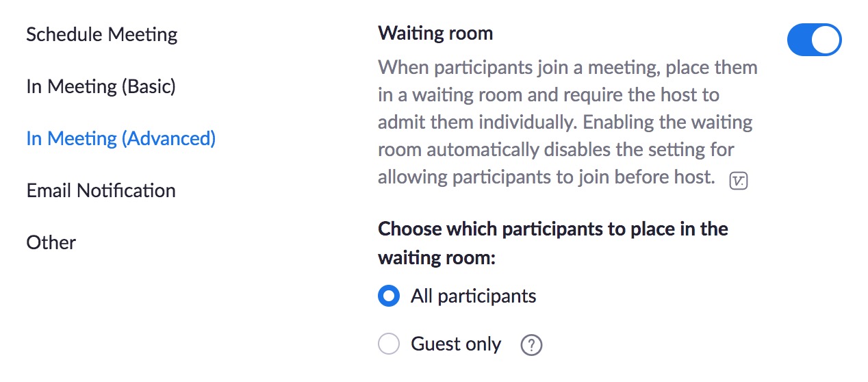Select In Meeting (Advanced) in the sidebar
868x382 pixels.
pyautogui.click(x=121, y=139)
